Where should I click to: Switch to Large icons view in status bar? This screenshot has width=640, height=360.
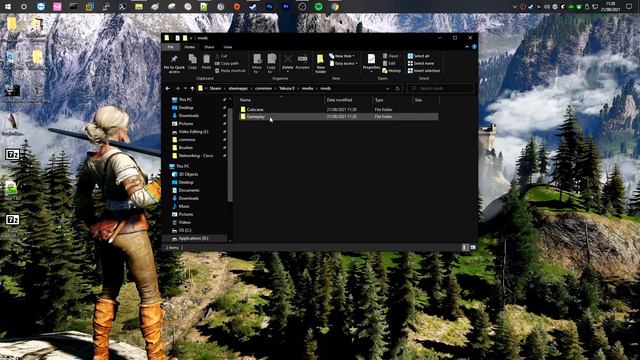[473, 247]
